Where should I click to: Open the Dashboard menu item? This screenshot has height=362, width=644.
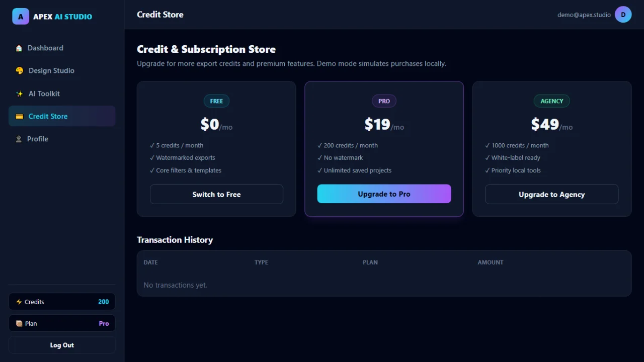[62, 48]
